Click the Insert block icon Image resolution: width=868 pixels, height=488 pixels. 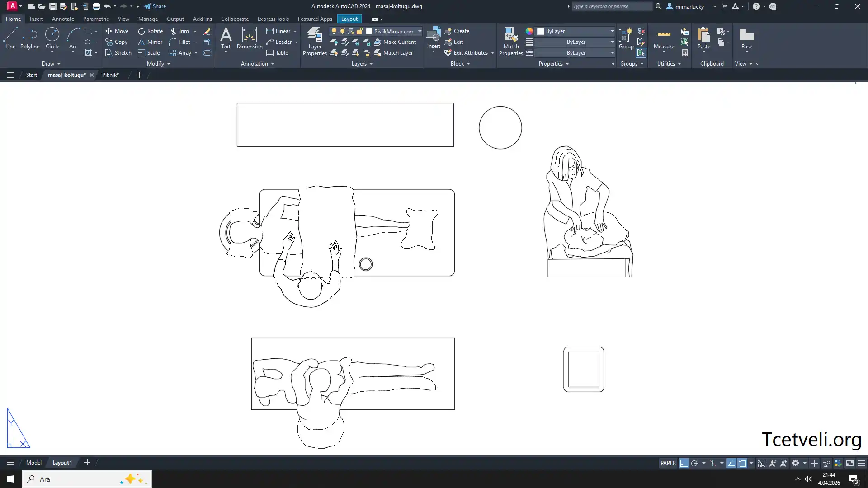coord(433,34)
